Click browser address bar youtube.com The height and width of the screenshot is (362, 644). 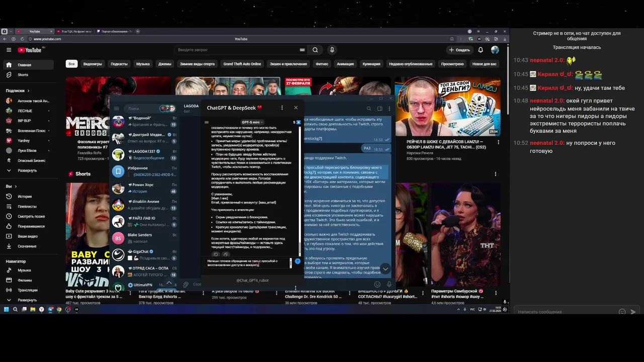click(48, 39)
